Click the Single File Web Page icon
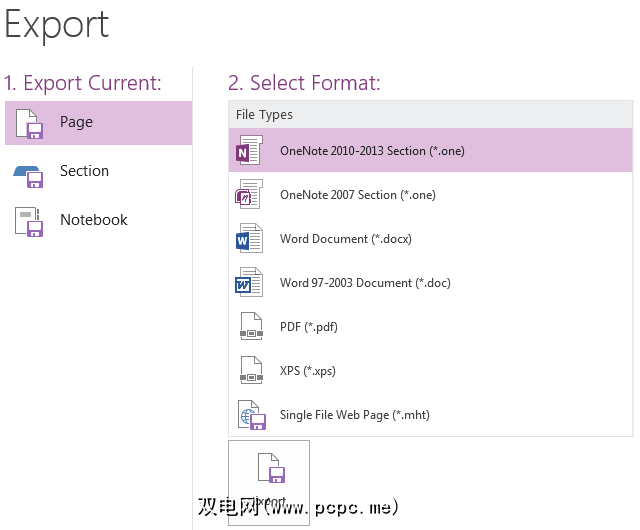 [x=250, y=415]
